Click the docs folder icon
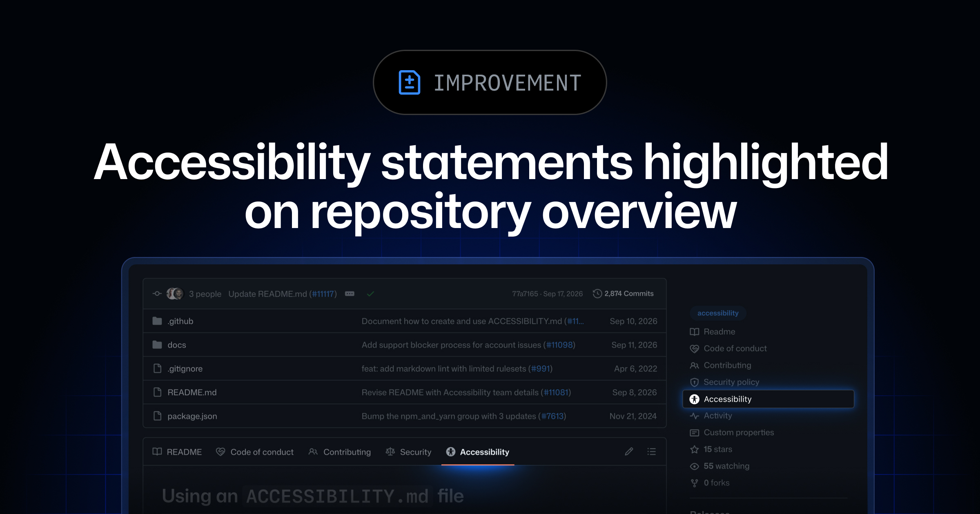Screen dimensions: 980x514 (x=157, y=345)
